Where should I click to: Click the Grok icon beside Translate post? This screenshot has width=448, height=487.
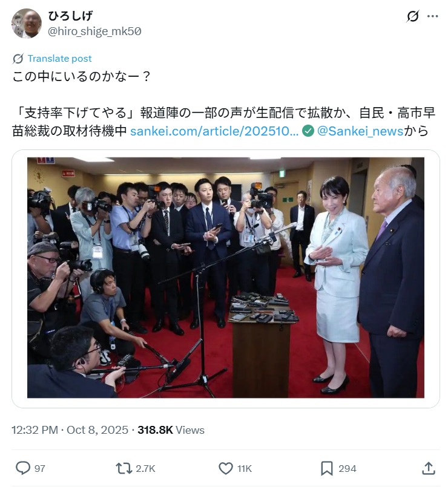point(18,59)
